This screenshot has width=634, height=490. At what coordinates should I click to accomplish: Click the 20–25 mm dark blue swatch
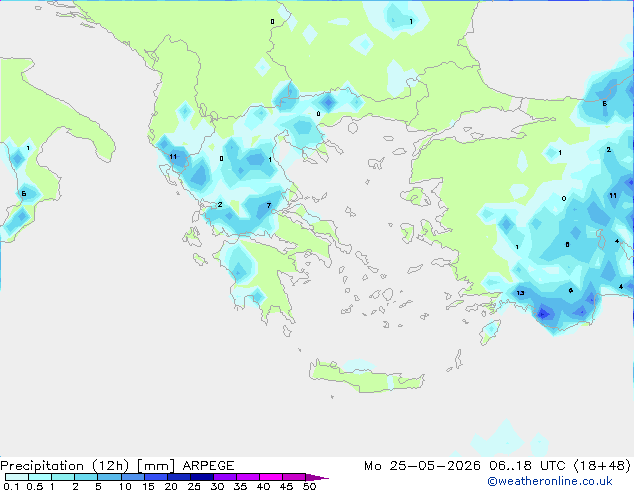179,477
